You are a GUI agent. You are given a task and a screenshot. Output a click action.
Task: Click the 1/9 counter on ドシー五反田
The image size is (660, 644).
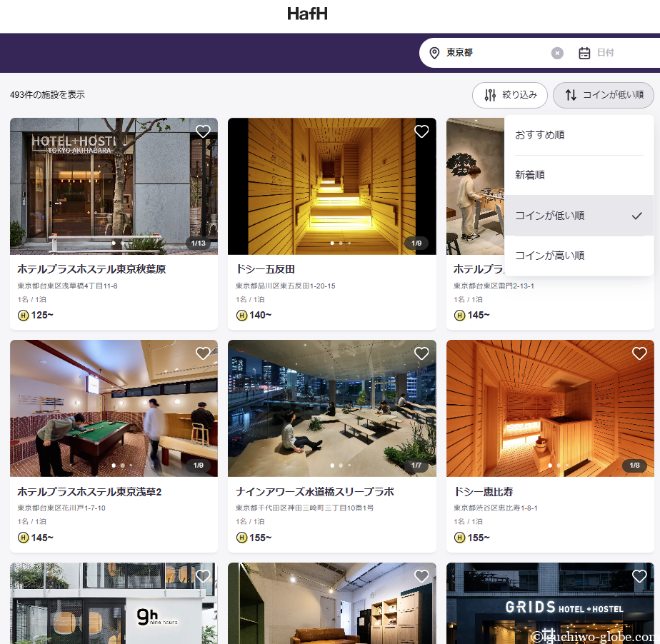(416, 243)
